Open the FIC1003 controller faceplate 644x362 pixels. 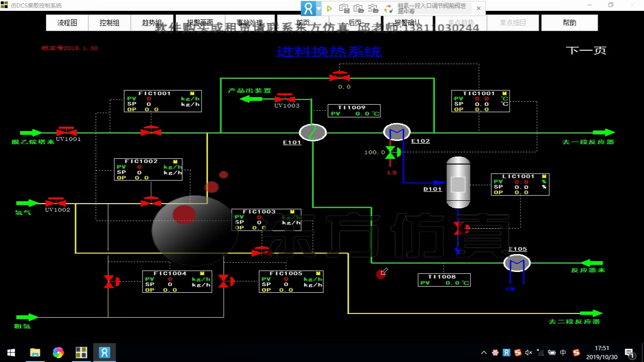[266, 220]
